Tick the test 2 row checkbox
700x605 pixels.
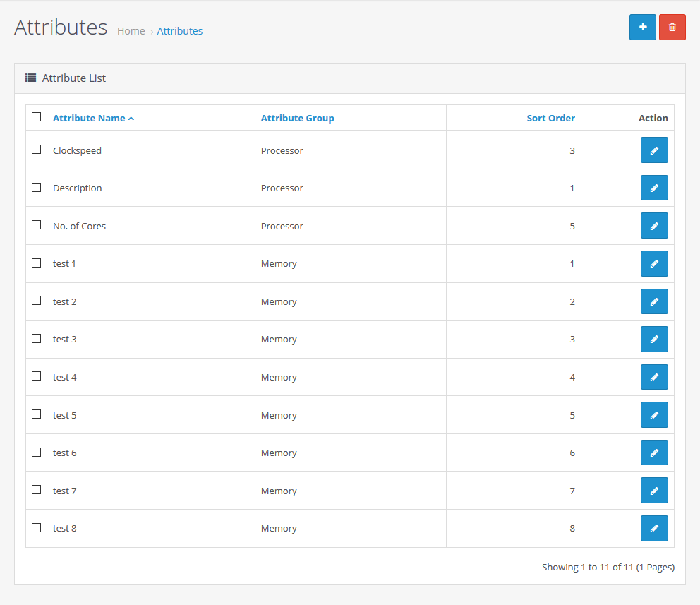pyautogui.click(x=37, y=301)
